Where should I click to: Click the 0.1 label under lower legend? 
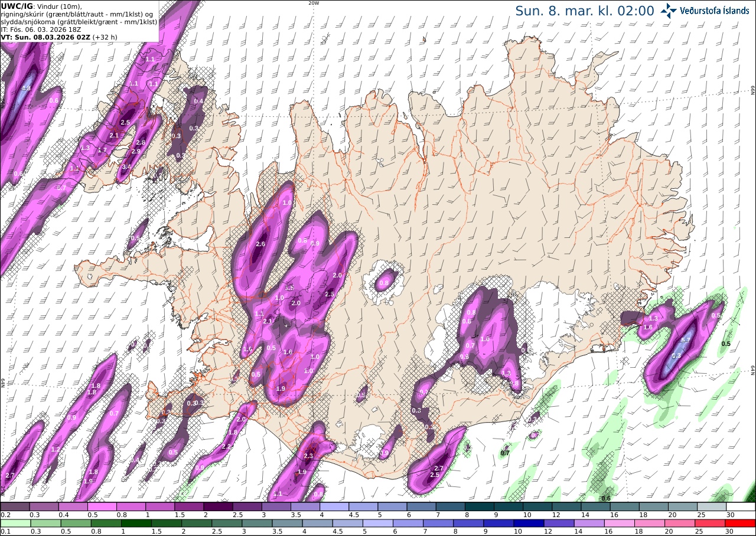click(5, 531)
